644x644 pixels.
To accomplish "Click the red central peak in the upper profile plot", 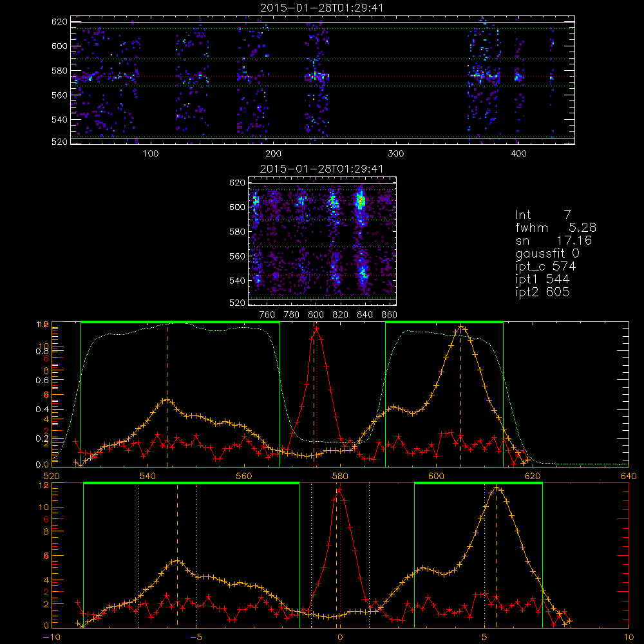I will click(316, 329).
